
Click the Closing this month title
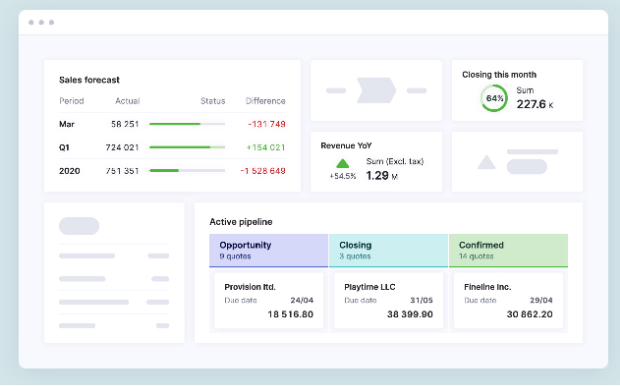499,75
